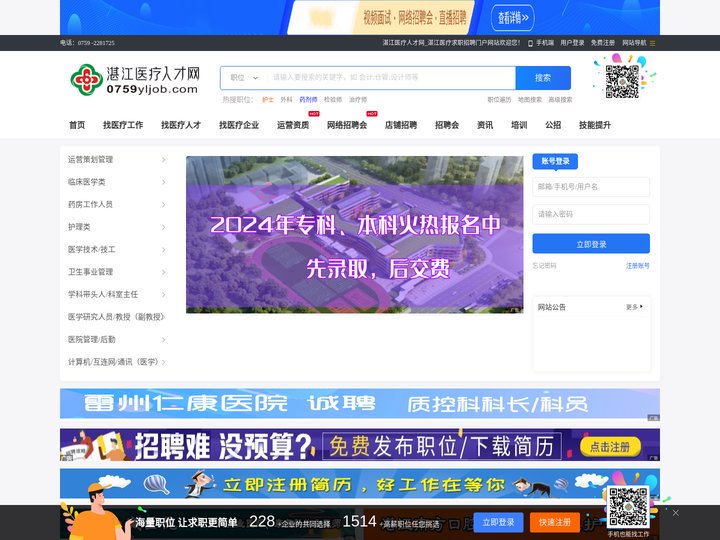Focus the keyword search input field

tap(391, 78)
